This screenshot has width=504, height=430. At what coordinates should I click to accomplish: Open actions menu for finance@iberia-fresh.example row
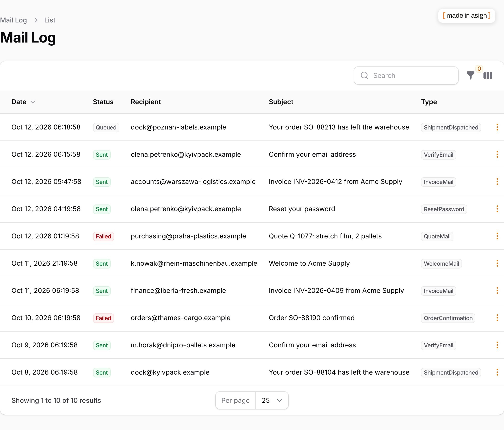[497, 291]
